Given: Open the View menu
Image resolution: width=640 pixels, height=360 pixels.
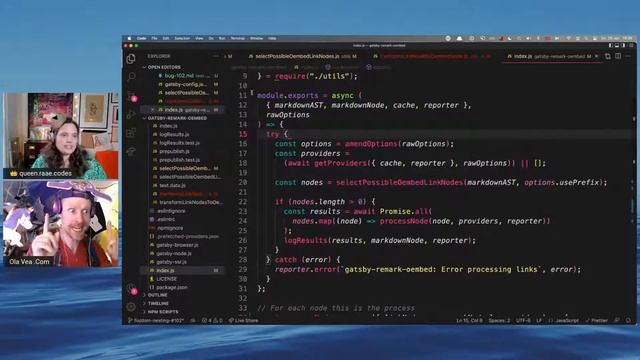Looking at the screenshot, I should click(x=199, y=38).
